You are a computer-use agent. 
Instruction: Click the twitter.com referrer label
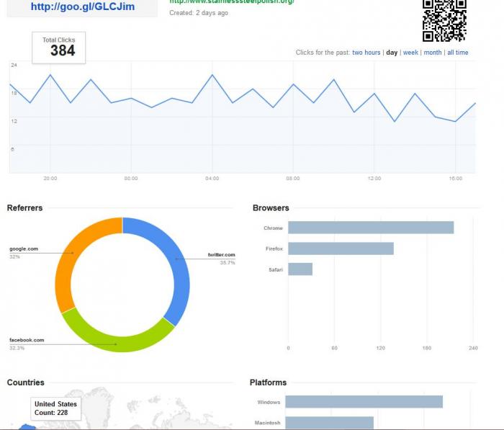[221, 255]
